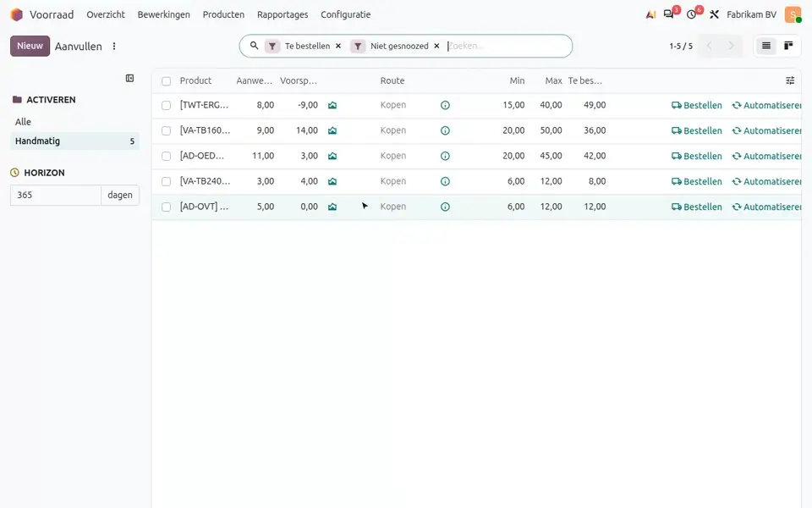Click Bestellen for the AD-OVT row
Viewport: 812px width, 508px height.
tap(696, 207)
